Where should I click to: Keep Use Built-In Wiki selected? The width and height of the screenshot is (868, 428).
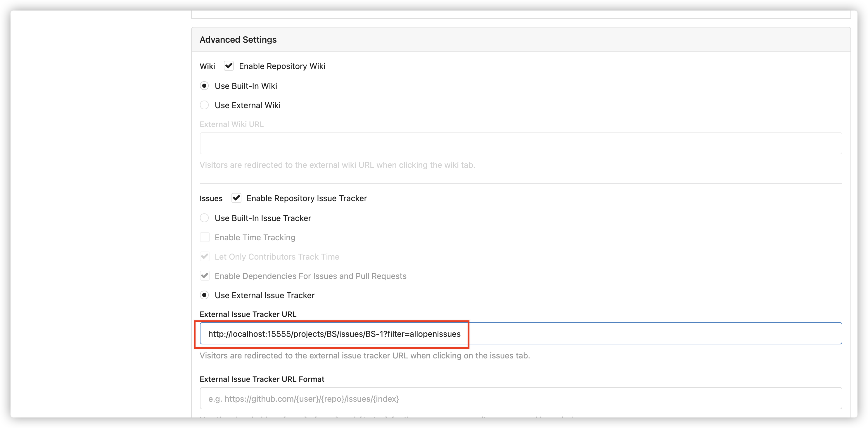pos(205,86)
